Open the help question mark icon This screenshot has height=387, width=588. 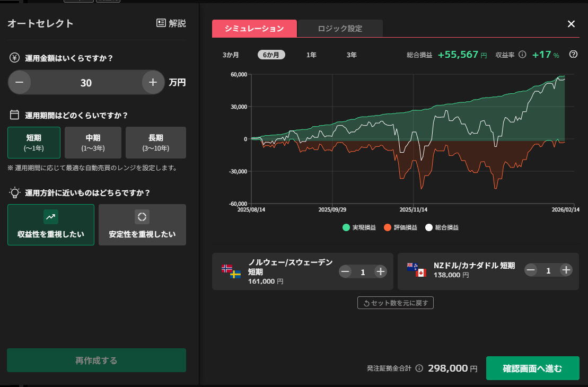[573, 54]
